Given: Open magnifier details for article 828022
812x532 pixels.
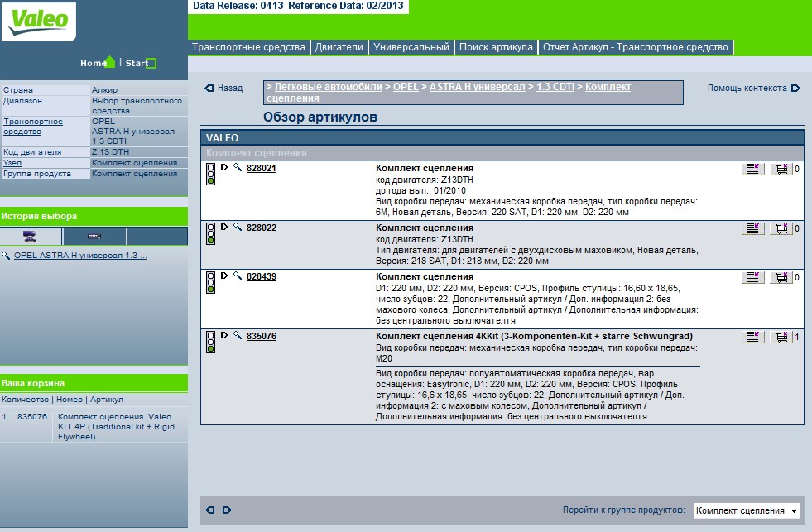Looking at the screenshot, I should (x=238, y=227).
